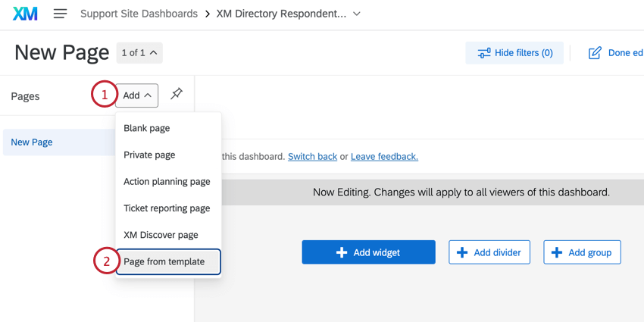The image size is (644, 322).
Task: Select Blank page from menu
Action: (147, 128)
